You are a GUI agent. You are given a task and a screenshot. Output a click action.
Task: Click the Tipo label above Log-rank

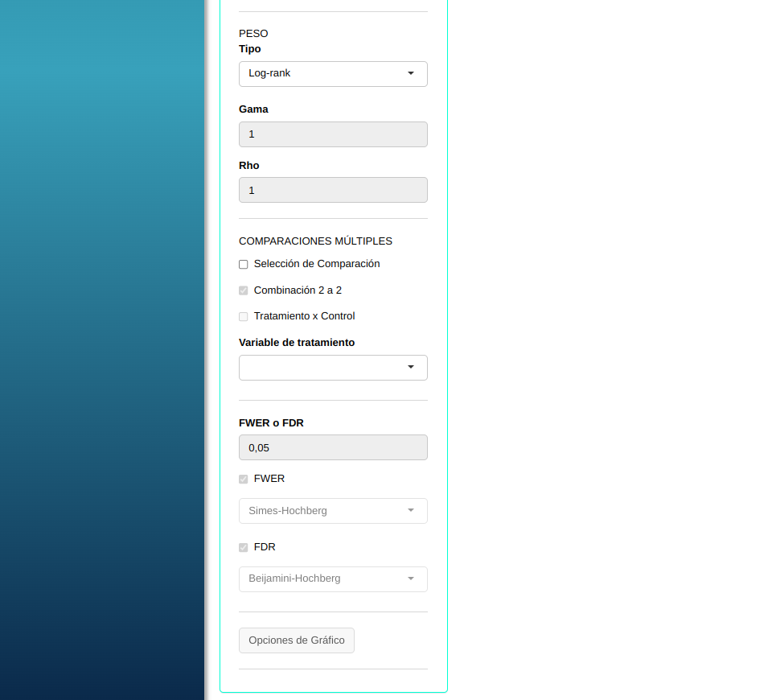[250, 49]
